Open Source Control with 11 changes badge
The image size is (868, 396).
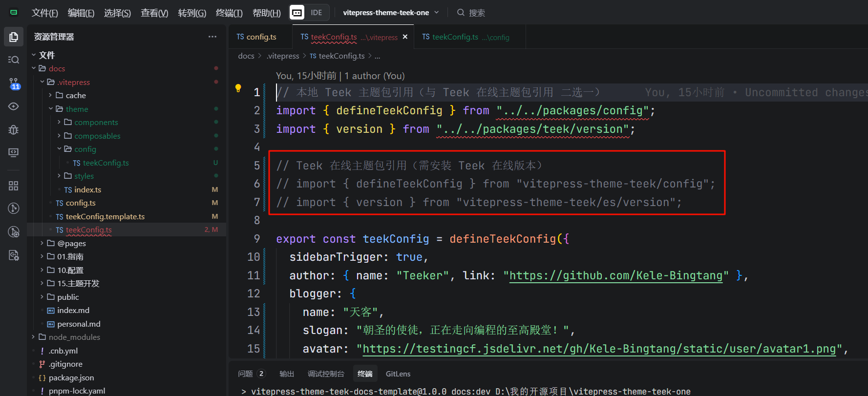point(14,83)
